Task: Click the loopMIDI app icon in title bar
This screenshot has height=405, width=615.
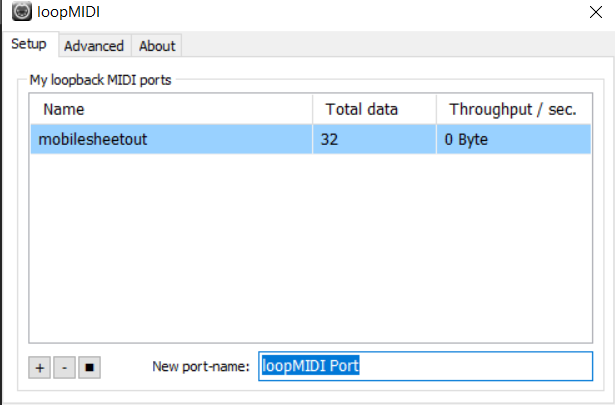Action: click(18, 15)
